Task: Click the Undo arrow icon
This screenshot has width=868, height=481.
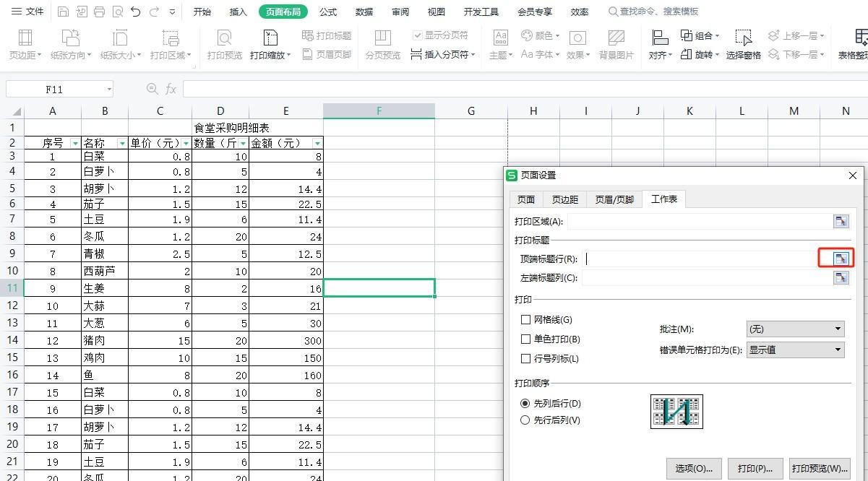Action: point(135,12)
